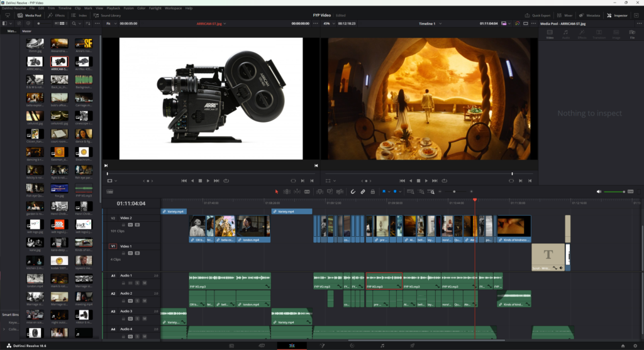This screenshot has height=350, width=644.
Task: Mute the Audio 1 track
Action: (x=144, y=283)
